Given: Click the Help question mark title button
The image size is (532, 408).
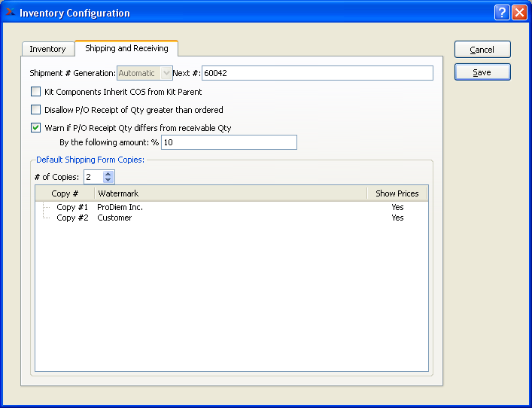Looking at the screenshot, I should (502, 13).
